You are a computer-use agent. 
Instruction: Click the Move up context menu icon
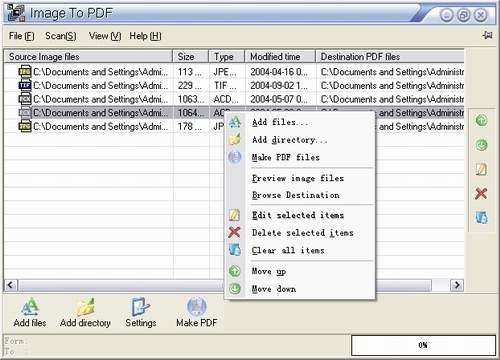[235, 271]
